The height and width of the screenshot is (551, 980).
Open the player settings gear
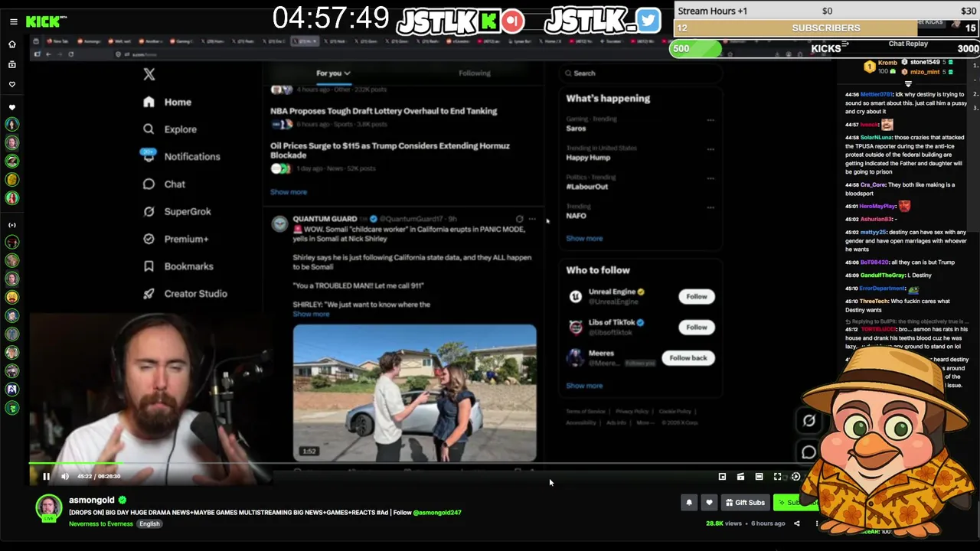795,477
